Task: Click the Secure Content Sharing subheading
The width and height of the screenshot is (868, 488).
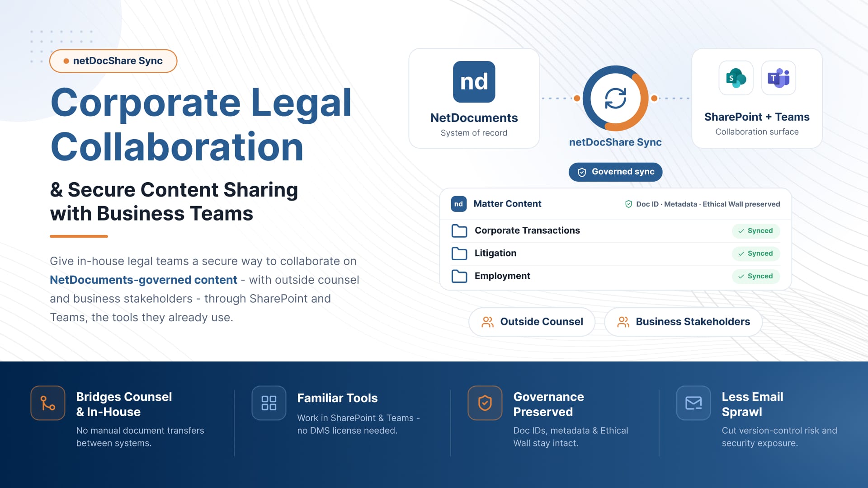Action: click(x=174, y=202)
